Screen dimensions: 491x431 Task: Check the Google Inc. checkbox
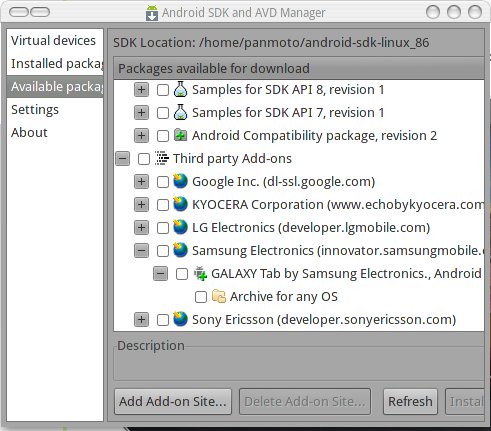coord(163,182)
